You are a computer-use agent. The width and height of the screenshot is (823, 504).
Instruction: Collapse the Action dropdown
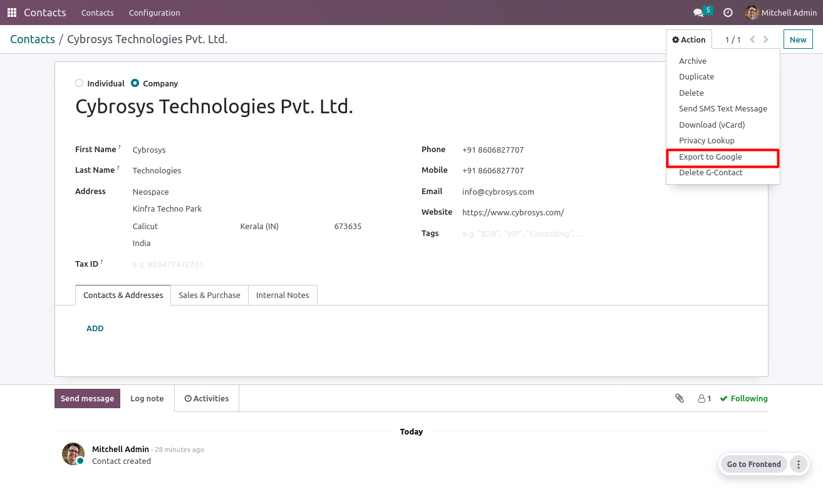(689, 39)
